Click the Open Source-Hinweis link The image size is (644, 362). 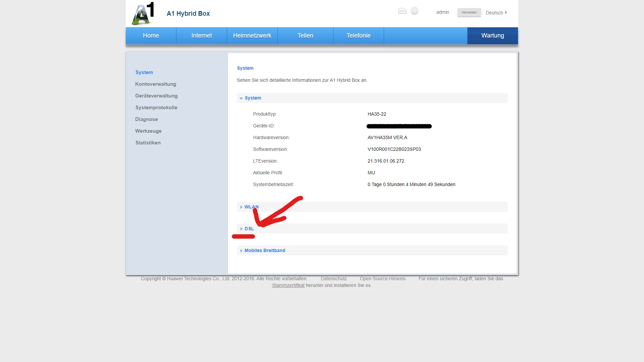pos(382,279)
